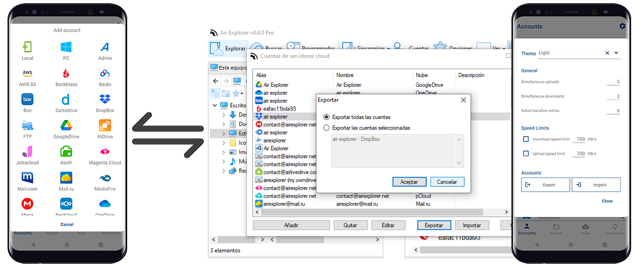
Task: Expand the Escritorio tree node
Action: pyautogui.click(x=215, y=106)
